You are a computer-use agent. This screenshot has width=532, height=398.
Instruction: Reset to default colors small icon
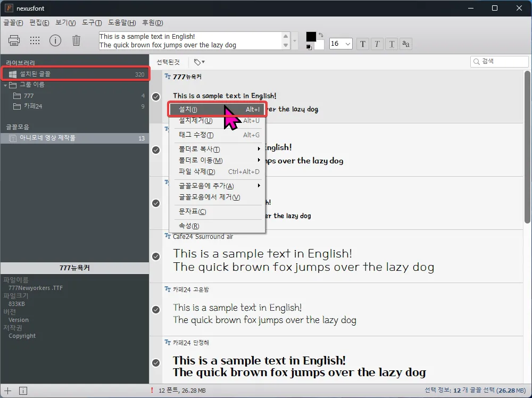[309, 47]
